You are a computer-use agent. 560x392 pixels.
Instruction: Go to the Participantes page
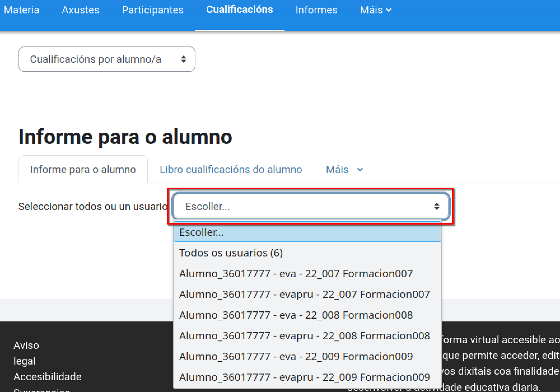pyautogui.click(x=153, y=10)
